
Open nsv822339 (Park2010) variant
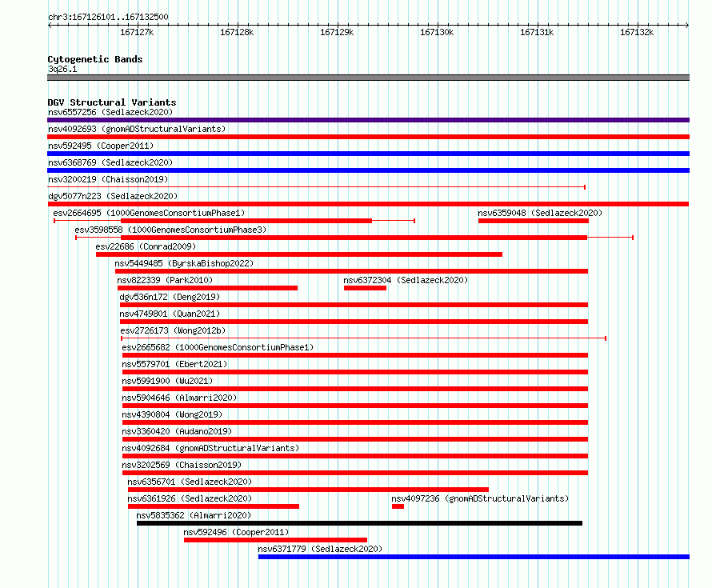click(x=165, y=280)
